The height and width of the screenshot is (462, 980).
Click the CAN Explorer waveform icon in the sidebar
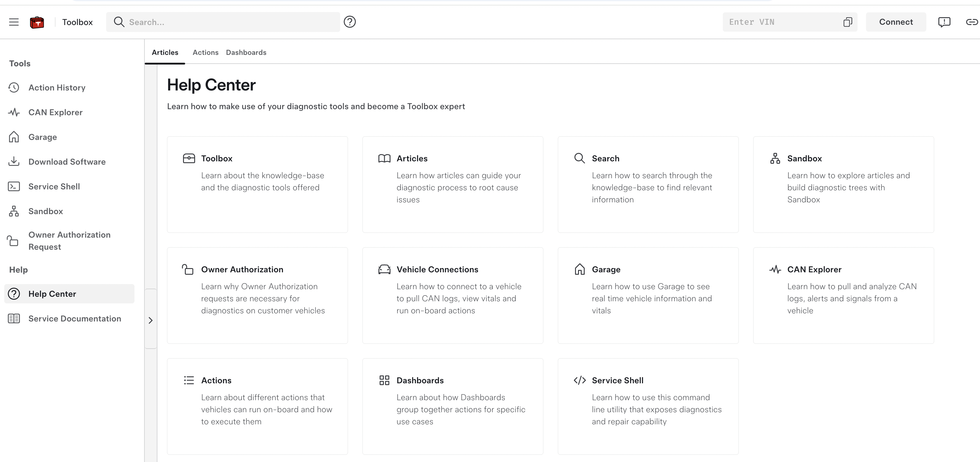coord(14,112)
